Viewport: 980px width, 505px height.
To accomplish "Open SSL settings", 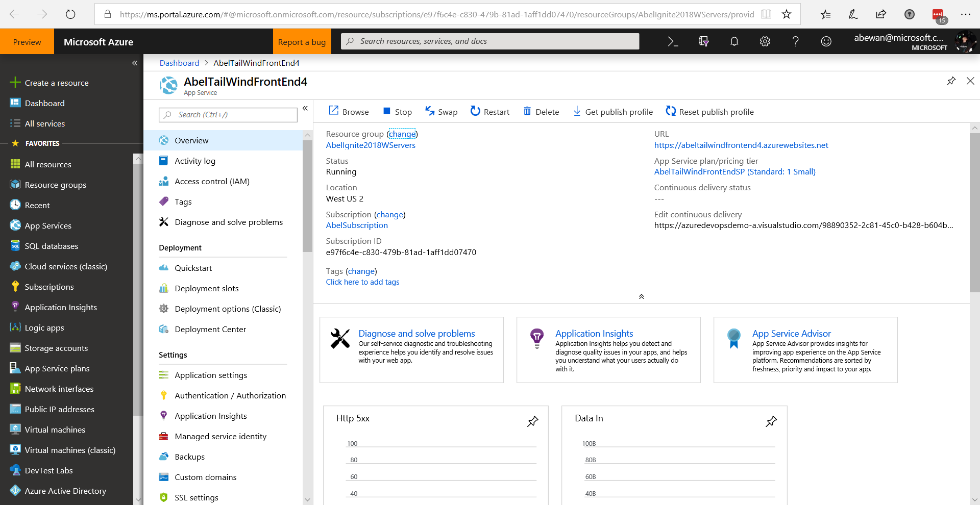I will 223,497.
